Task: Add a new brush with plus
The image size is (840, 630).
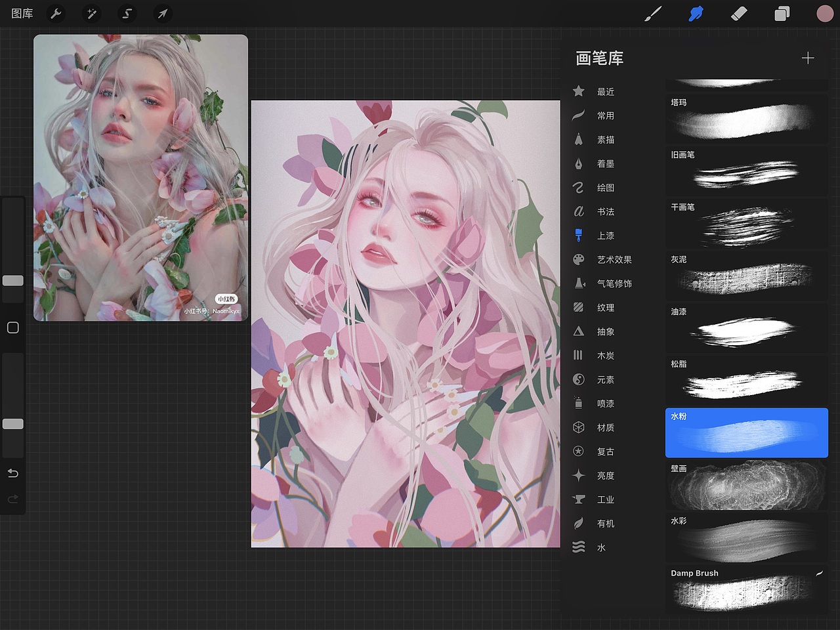Action: [808, 58]
